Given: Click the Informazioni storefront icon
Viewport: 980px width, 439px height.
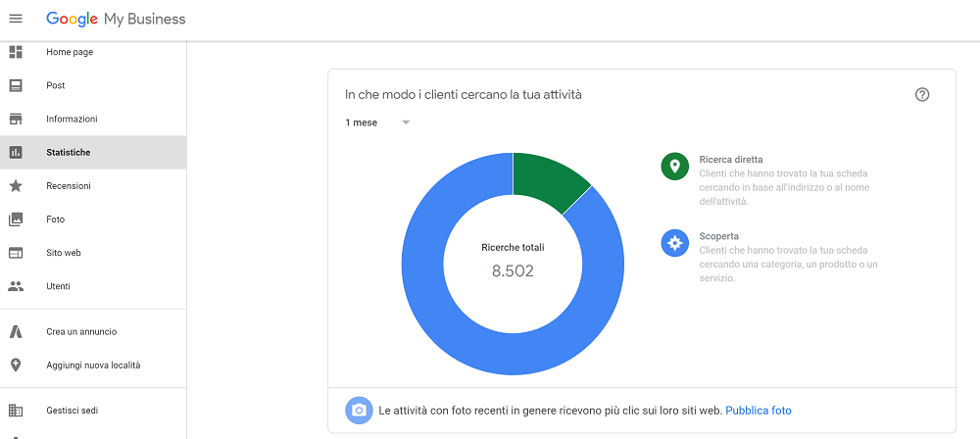Looking at the screenshot, I should [16, 119].
